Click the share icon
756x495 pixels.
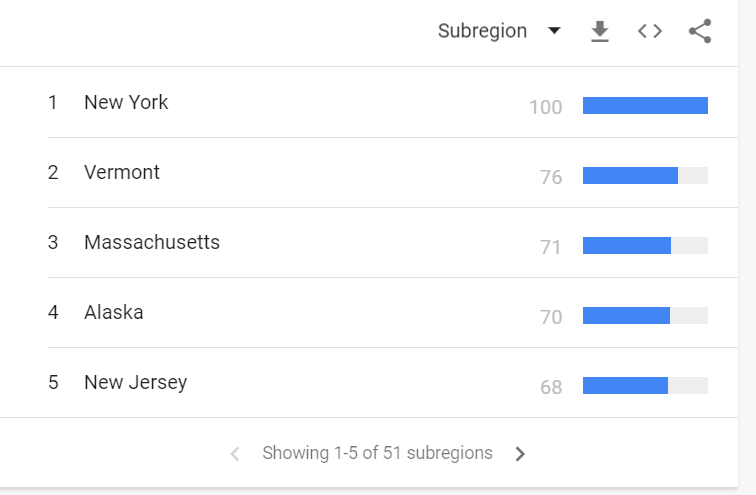coord(700,31)
